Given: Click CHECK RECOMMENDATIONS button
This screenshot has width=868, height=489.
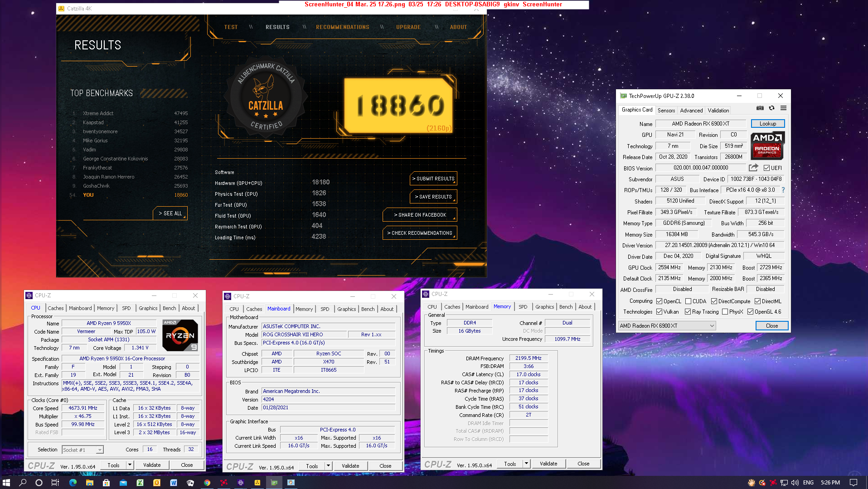Looking at the screenshot, I should (x=420, y=233).
